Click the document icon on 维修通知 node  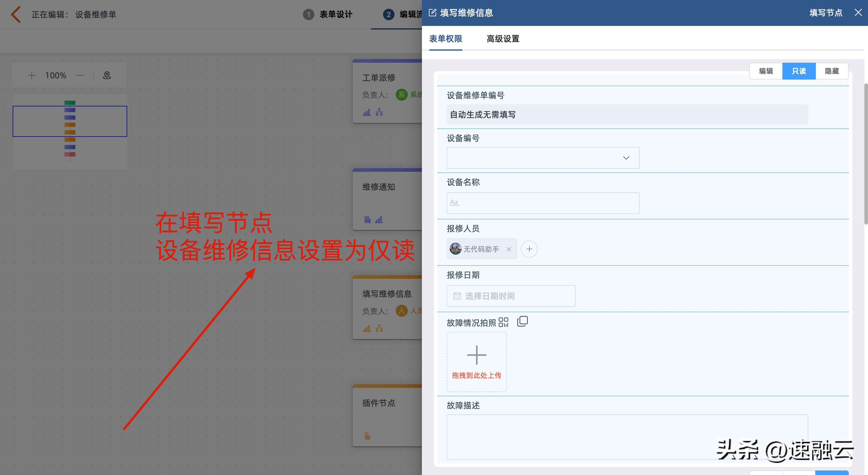coord(367,219)
